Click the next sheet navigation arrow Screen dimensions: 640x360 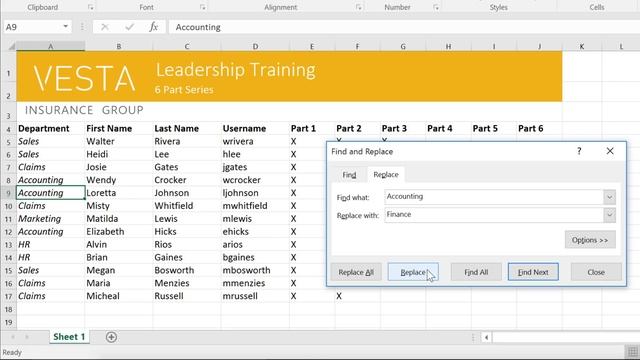click(27, 337)
